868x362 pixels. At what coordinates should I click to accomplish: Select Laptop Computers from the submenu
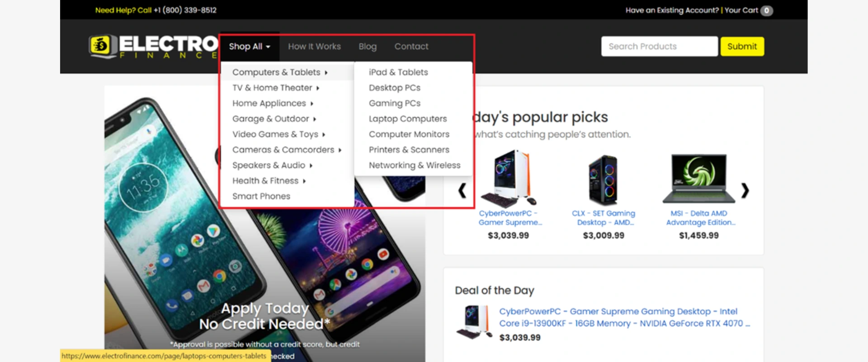(x=407, y=119)
